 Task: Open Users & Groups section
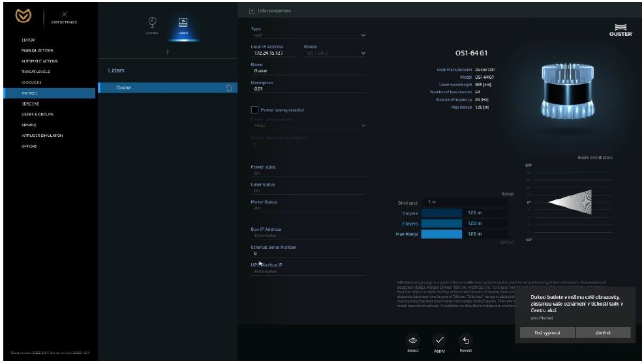click(x=37, y=115)
